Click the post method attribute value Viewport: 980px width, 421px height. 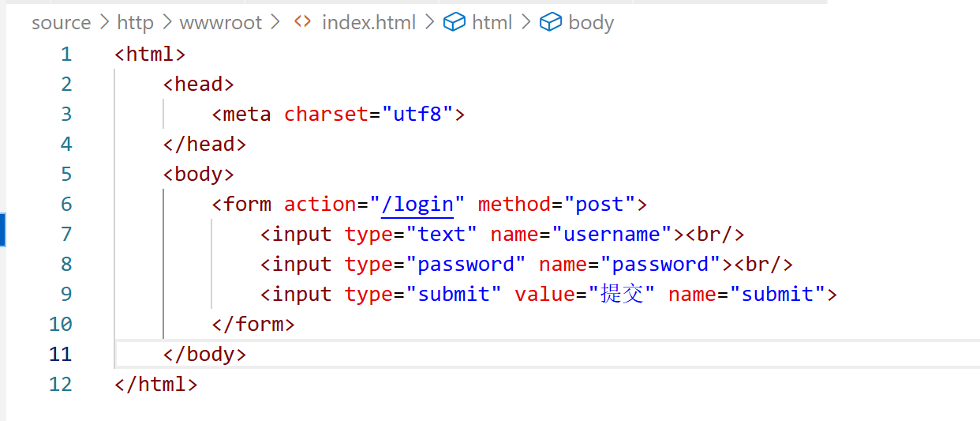coord(600,204)
